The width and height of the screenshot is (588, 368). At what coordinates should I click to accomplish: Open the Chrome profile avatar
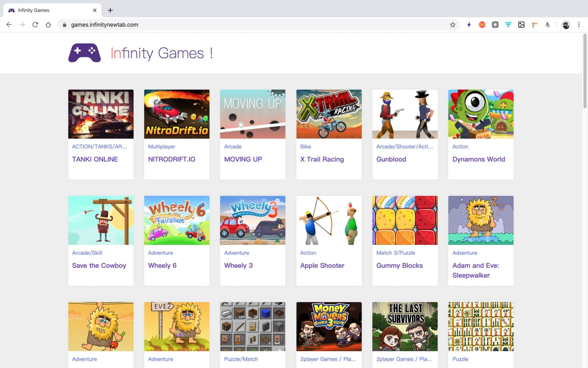pyautogui.click(x=566, y=25)
